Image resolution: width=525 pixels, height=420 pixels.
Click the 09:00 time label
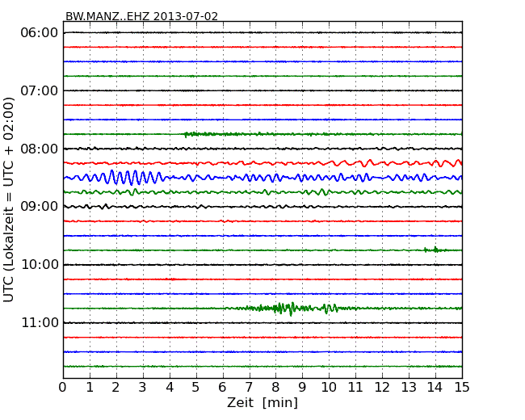click(x=40, y=206)
